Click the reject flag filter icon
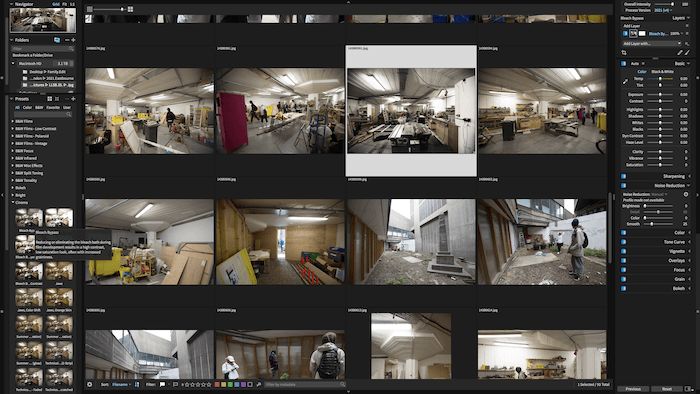The width and height of the screenshot is (700, 394). coord(175,384)
